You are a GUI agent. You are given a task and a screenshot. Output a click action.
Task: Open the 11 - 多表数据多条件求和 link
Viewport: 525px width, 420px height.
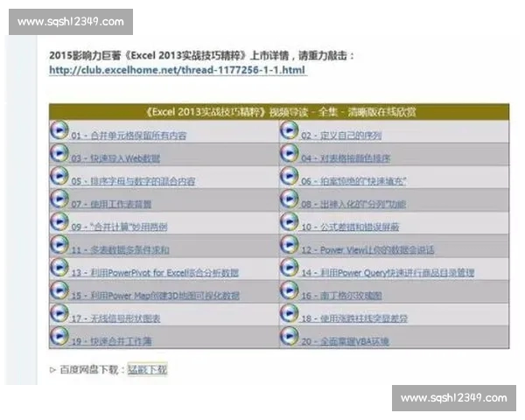[120, 250]
